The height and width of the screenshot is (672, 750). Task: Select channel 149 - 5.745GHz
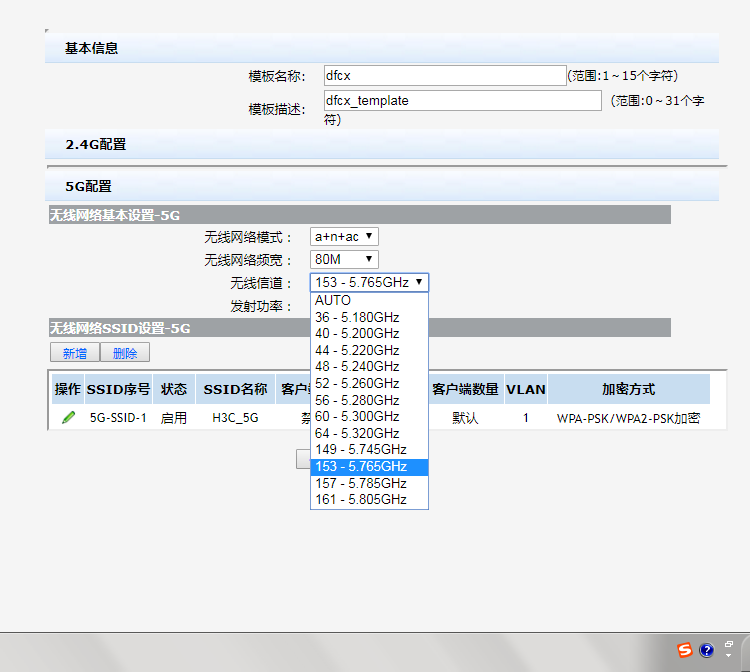click(x=369, y=450)
